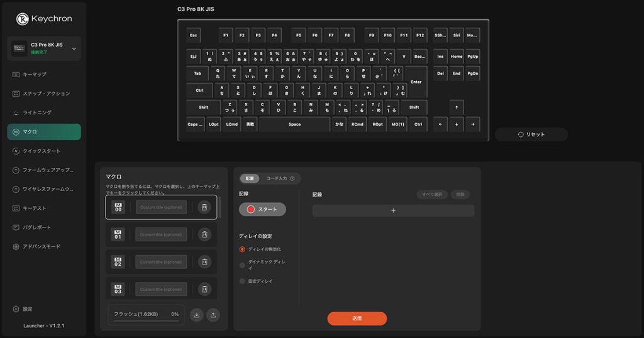The width and height of the screenshot is (644, 338).
Task: Click the trash icon for macro M02
Action: point(204,262)
